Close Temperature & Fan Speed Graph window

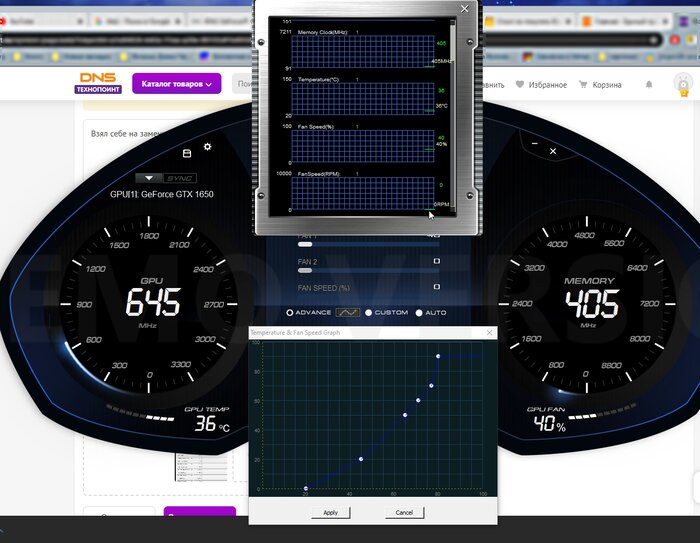[x=489, y=333]
